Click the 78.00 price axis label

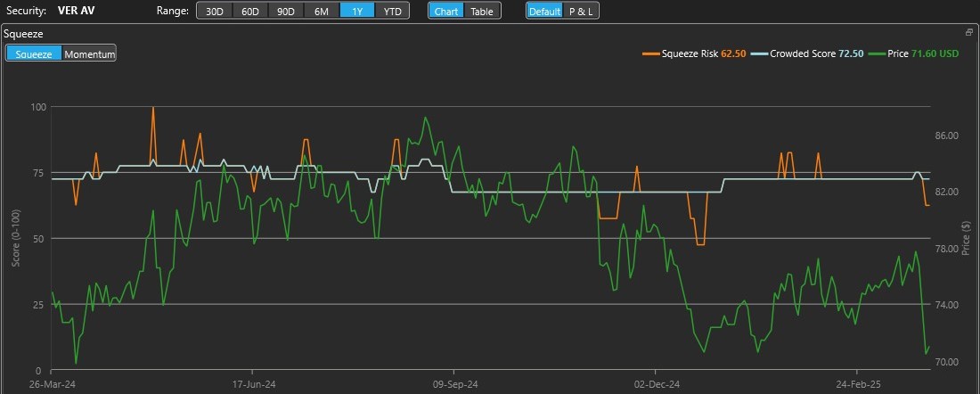pos(946,249)
